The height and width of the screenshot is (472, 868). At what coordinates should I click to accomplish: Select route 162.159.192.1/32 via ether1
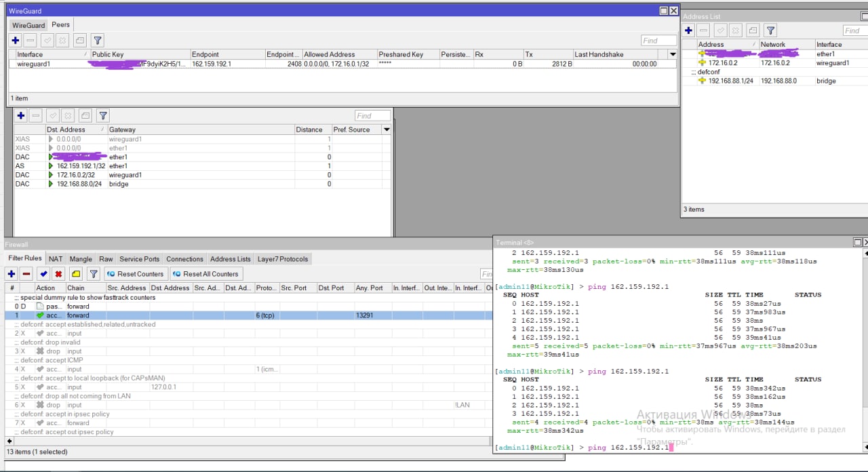(202, 166)
